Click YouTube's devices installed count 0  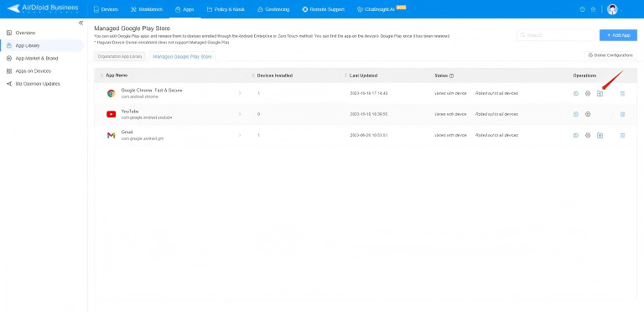click(x=258, y=114)
